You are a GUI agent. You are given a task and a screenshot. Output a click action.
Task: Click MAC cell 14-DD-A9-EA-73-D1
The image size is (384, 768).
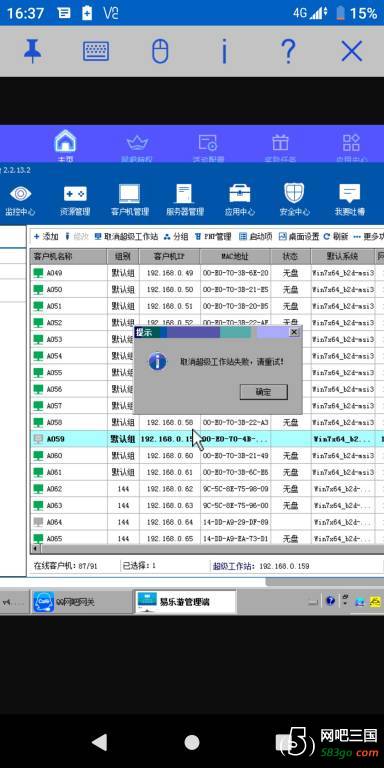click(x=235, y=539)
